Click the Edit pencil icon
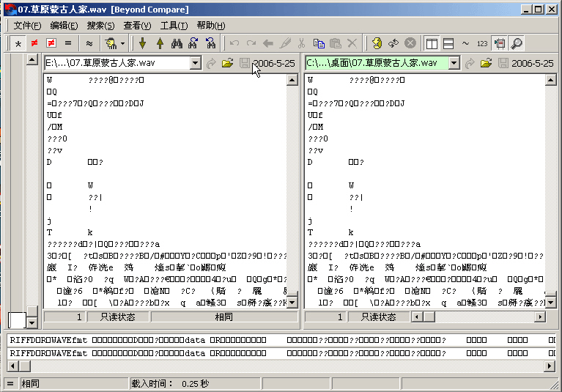This screenshot has height=392, width=562. [x=285, y=43]
